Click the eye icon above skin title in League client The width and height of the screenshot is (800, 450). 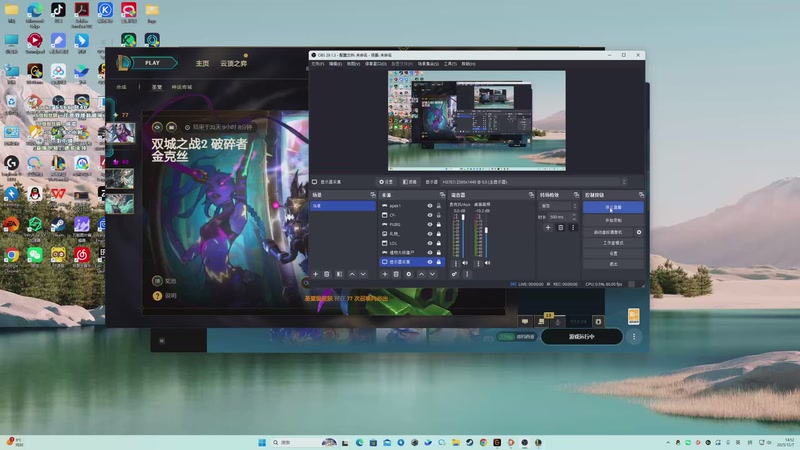pyautogui.click(x=157, y=127)
